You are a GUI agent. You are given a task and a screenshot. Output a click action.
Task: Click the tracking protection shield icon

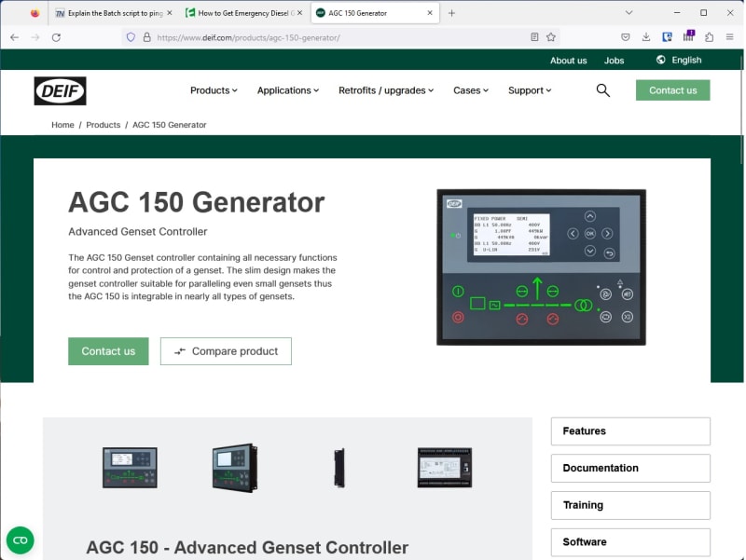[x=131, y=37]
